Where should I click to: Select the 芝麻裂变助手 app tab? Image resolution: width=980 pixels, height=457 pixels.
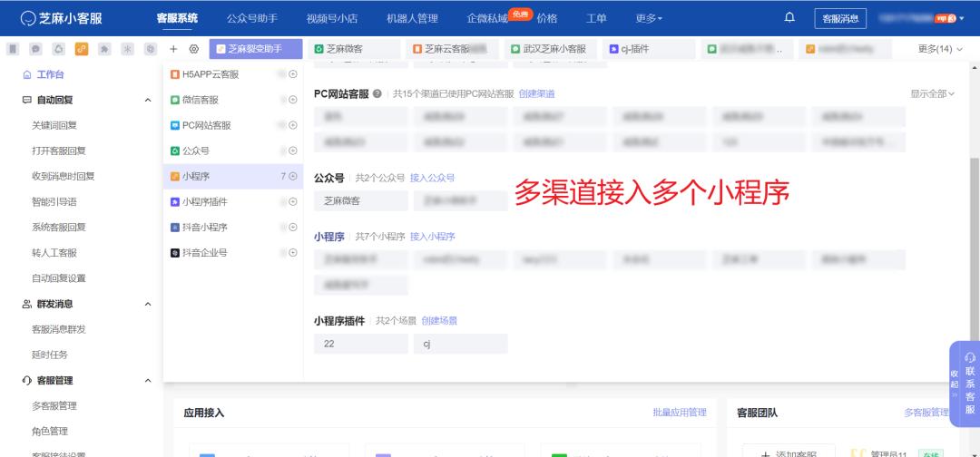pyautogui.click(x=256, y=49)
